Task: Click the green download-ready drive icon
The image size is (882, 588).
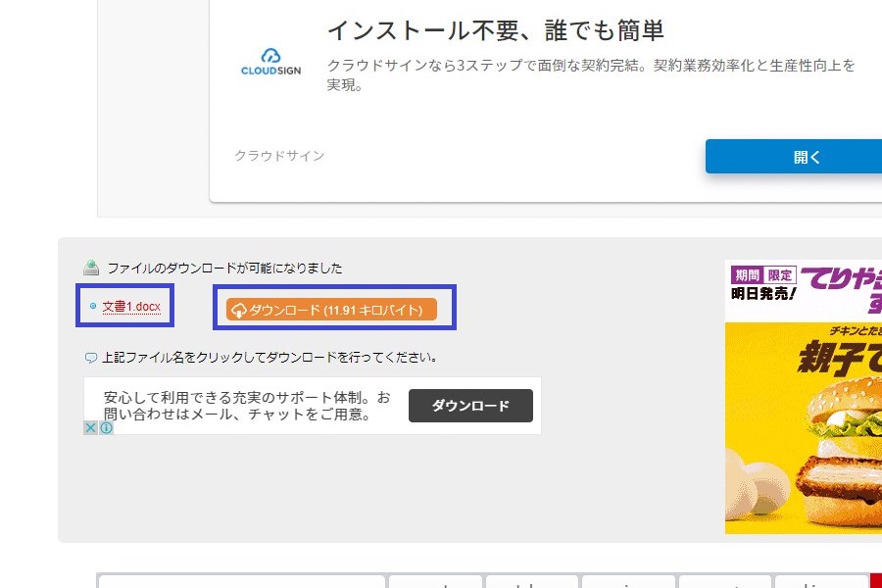Action: coord(91,268)
